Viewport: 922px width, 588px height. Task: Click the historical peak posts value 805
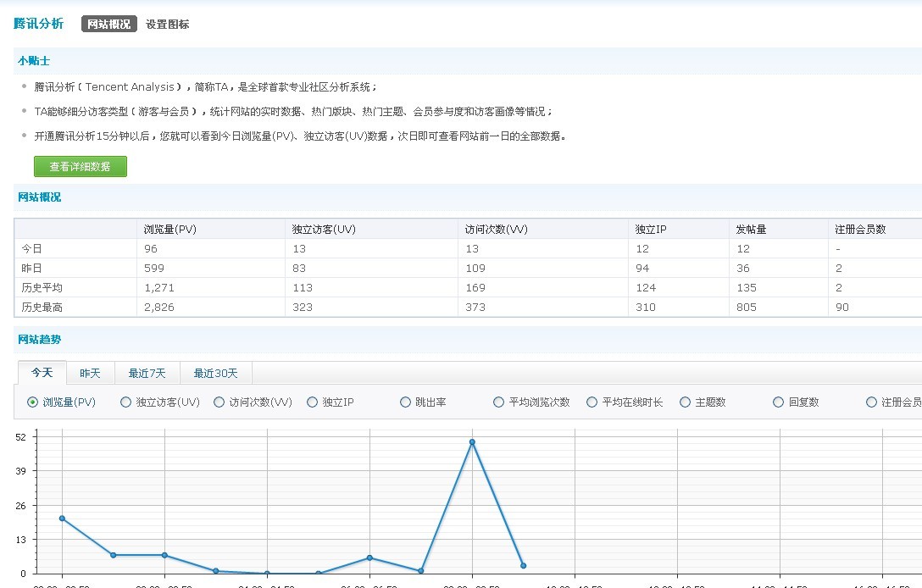(x=747, y=307)
